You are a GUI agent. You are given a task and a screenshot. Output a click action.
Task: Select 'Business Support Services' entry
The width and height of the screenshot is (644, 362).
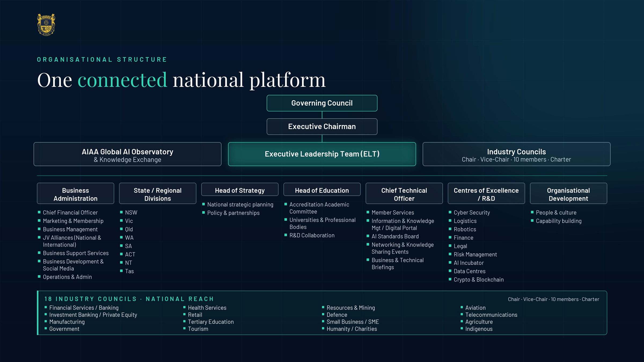[x=76, y=253]
